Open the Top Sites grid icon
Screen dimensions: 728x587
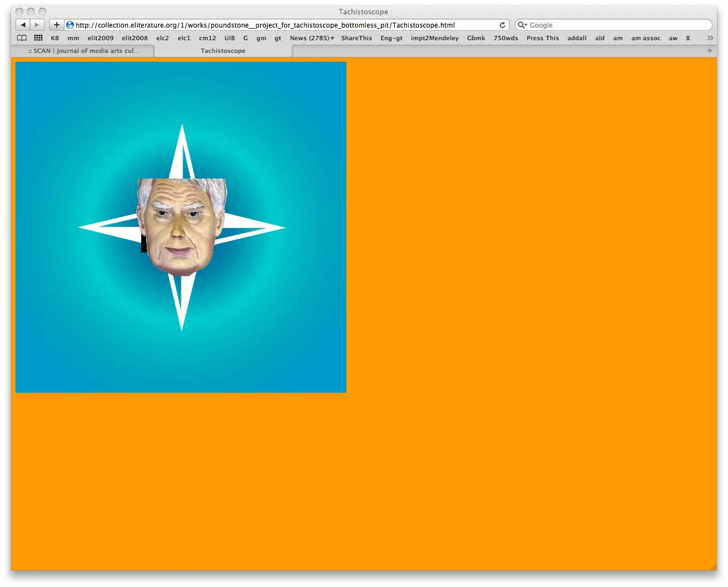pos(38,38)
